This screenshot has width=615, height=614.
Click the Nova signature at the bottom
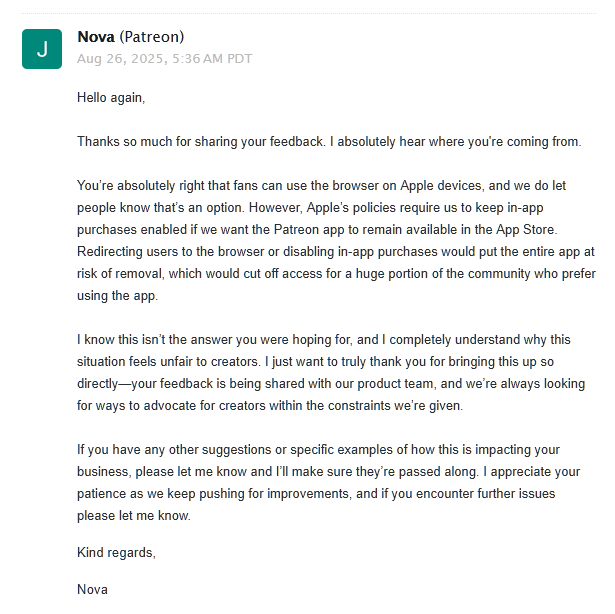coord(92,589)
